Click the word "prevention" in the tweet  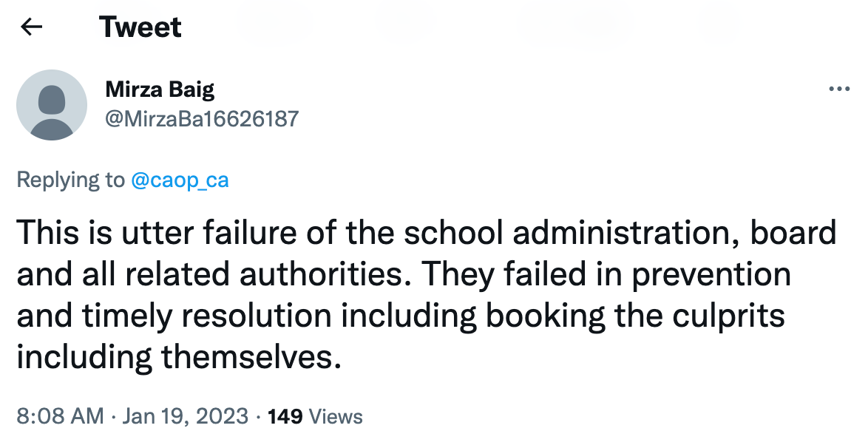coord(708,274)
